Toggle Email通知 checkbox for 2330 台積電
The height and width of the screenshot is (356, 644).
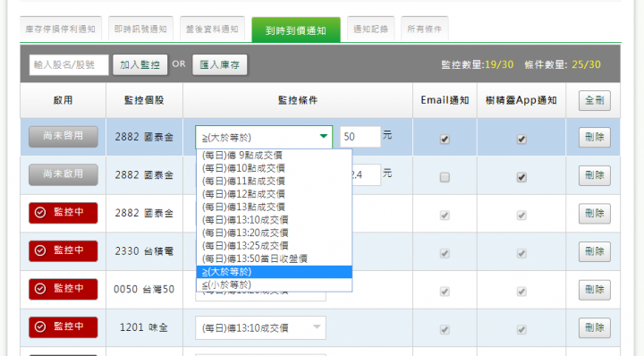[445, 253]
